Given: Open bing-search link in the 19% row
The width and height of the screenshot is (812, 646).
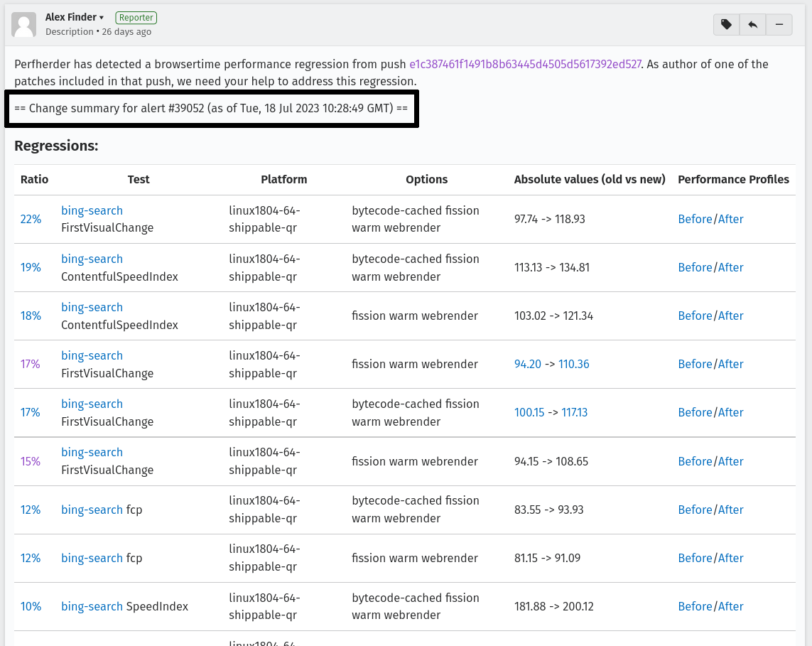Looking at the screenshot, I should click(x=92, y=259).
